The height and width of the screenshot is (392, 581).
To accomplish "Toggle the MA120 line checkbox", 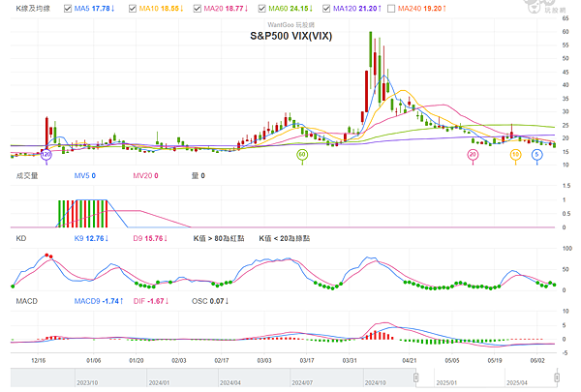I will pyautogui.click(x=326, y=9).
